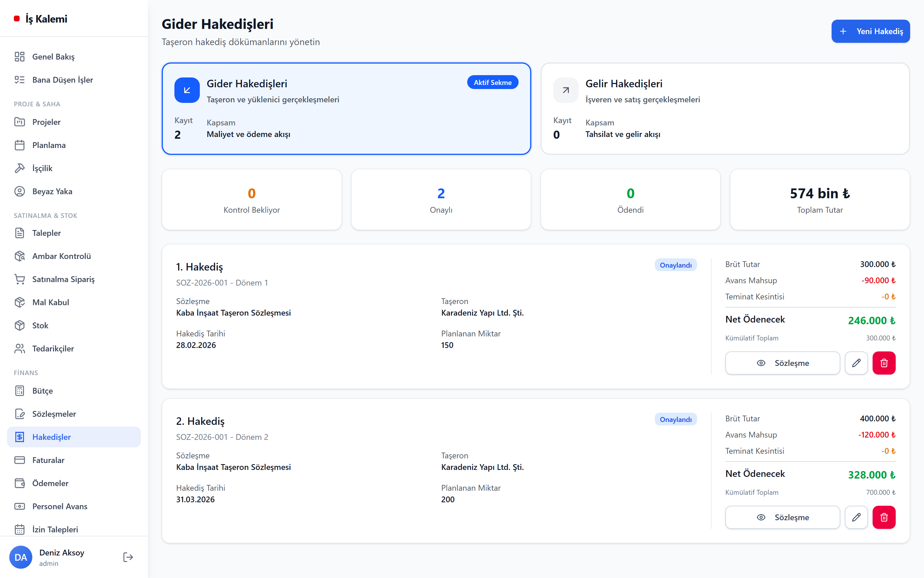Click the 574 bin ₺ Toplam Tutar card
924x578 pixels.
[820, 199]
